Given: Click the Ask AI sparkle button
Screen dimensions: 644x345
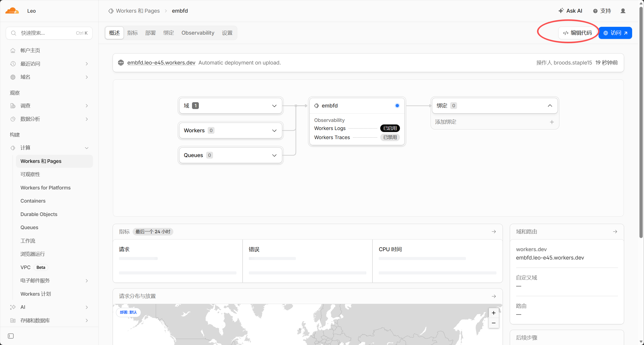Looking at the screenshot, I should [570, 11].
